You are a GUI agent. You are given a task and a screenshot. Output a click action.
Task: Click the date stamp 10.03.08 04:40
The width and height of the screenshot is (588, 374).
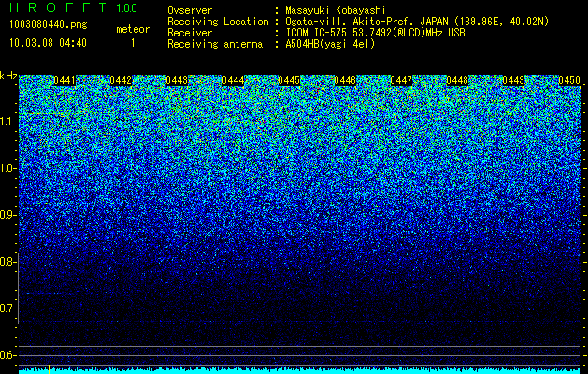pyautogui.click(x=48, y=43)
